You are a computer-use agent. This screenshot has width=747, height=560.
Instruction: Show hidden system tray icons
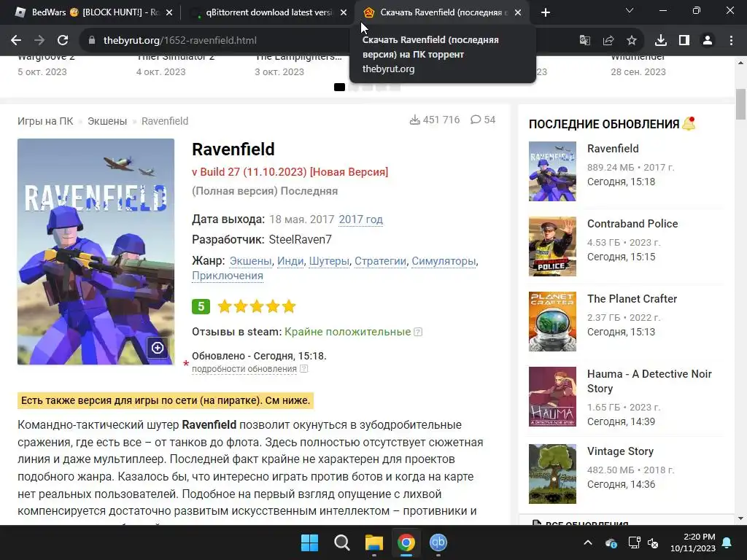588,542
